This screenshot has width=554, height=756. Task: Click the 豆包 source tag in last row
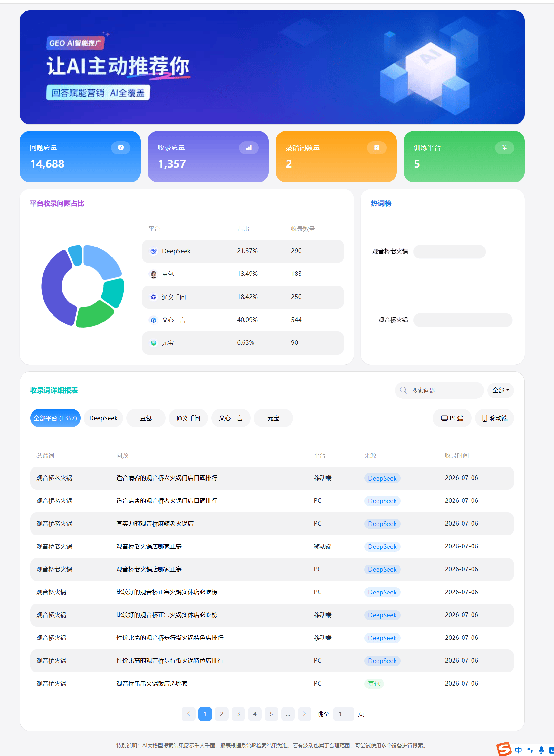(x=374, y=684)
